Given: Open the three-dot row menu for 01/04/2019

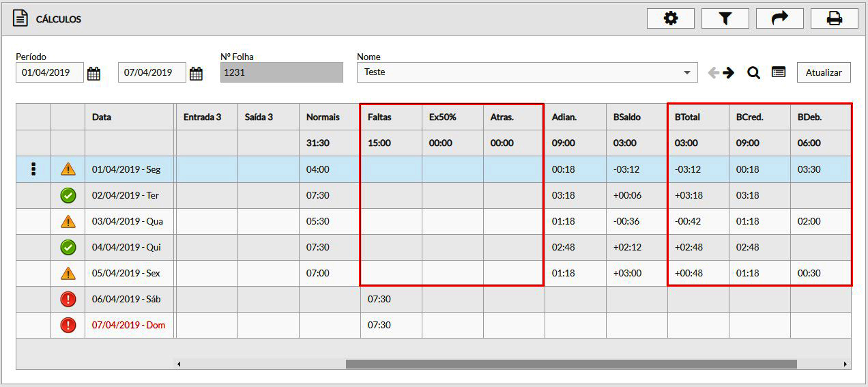Looking at the screenshot, I should (x=33, y=169).
